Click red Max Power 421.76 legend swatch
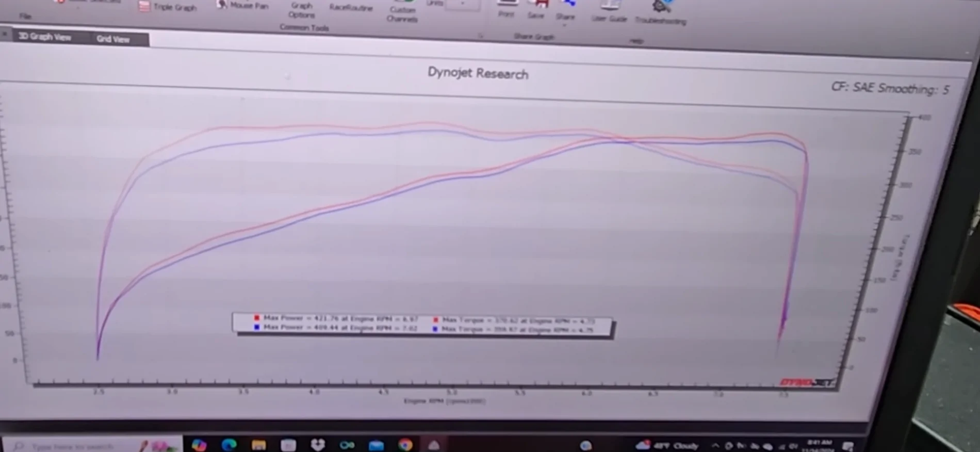This screenshot has width=980, height=452. (256, 318)
